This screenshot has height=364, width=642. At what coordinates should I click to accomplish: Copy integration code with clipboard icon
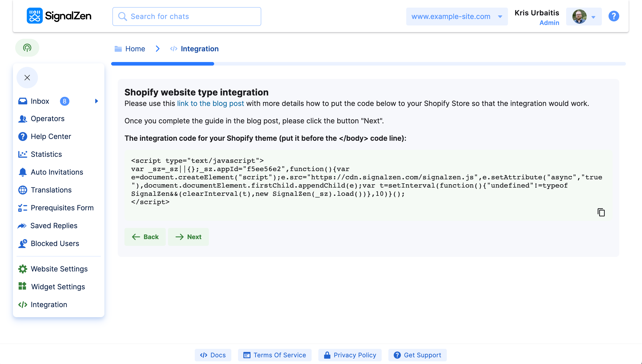point(601,212)
